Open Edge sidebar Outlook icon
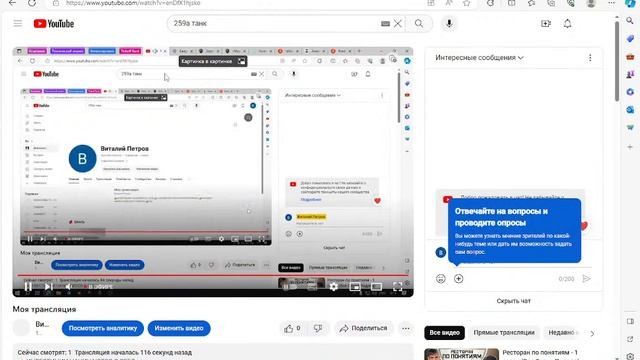Screen dimensions: 640x360 click(x=630, y=110)
